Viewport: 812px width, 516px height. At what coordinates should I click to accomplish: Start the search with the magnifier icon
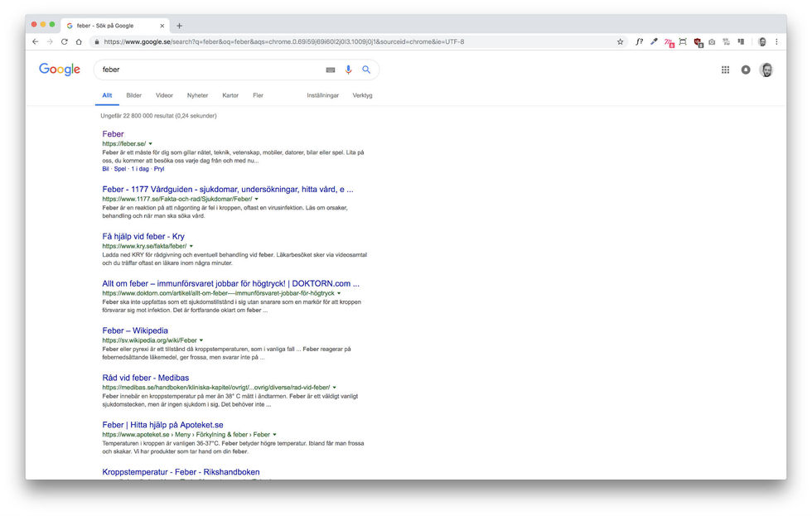click(x=365, y=70)
